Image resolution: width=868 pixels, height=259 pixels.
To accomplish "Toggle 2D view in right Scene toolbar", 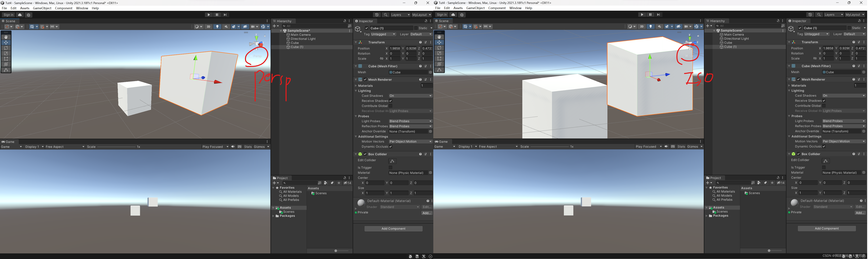I will (642, 27).
